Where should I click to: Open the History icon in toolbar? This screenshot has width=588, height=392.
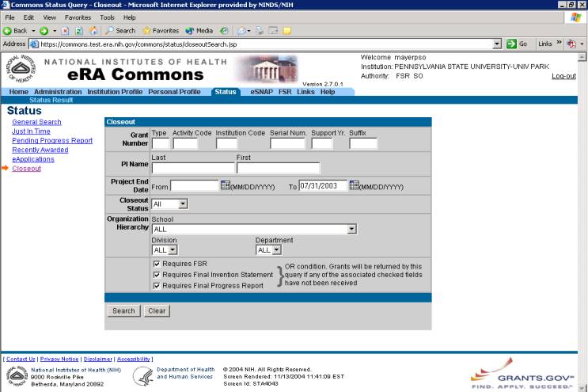[224, 31]
